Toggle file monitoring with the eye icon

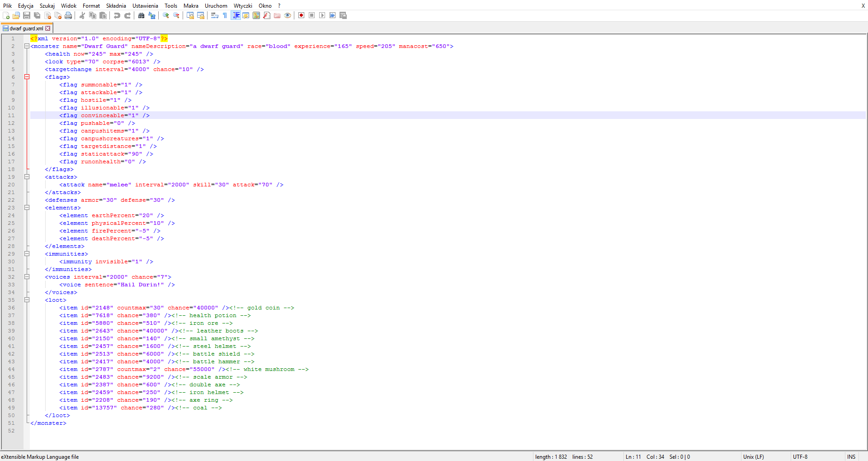288,15
